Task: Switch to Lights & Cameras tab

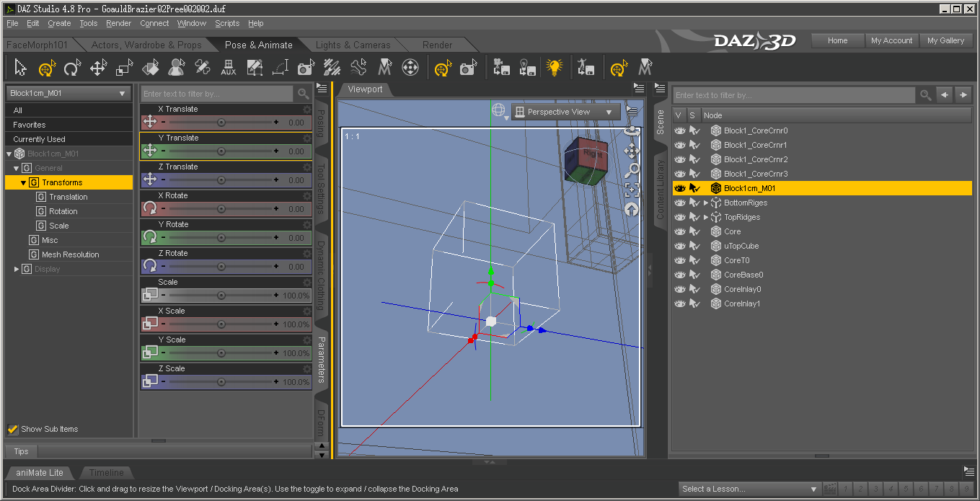Action: pos(353,45)
